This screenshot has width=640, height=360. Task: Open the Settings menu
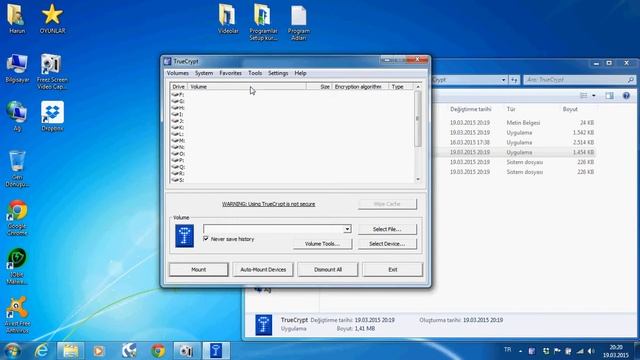click(x=278, y=73)
